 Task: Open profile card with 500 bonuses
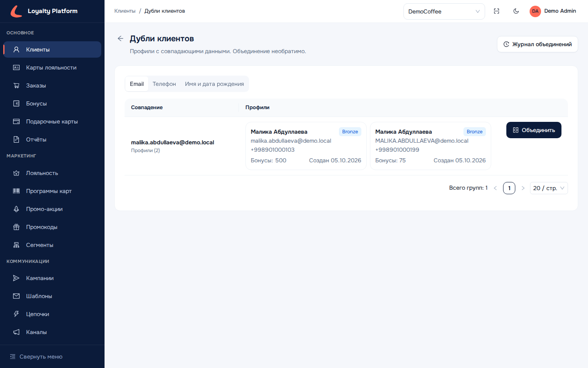(306, 146)
